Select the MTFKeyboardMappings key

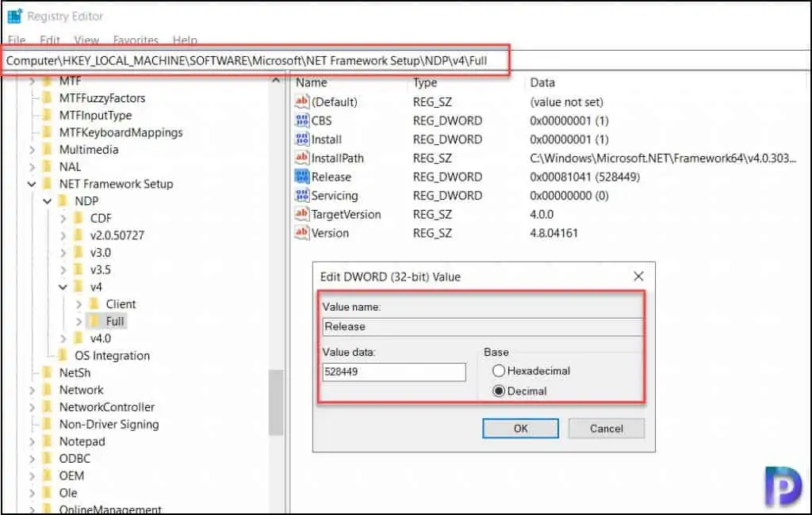[121, 132]
